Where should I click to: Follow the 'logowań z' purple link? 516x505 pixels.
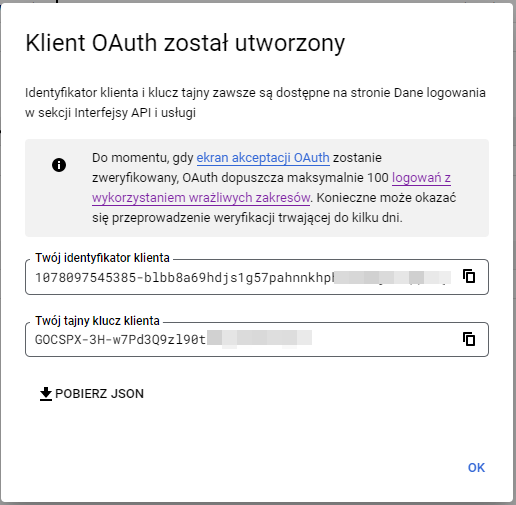421,178
